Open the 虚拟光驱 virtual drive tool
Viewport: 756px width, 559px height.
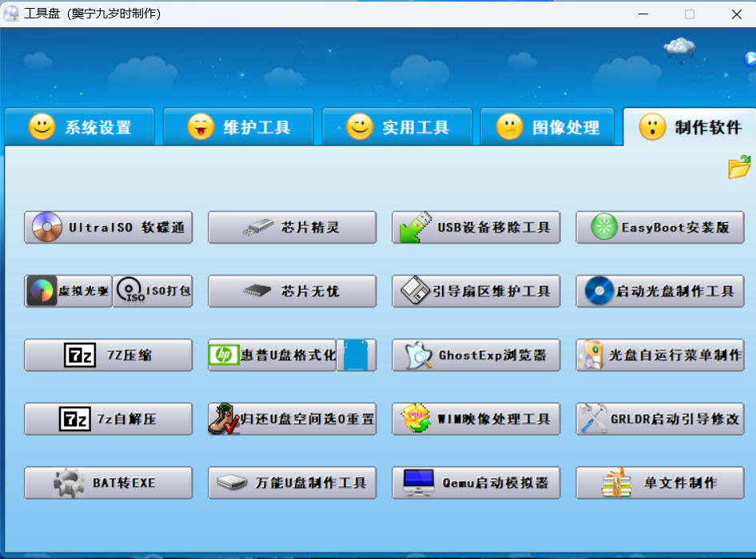pos(68,291)
